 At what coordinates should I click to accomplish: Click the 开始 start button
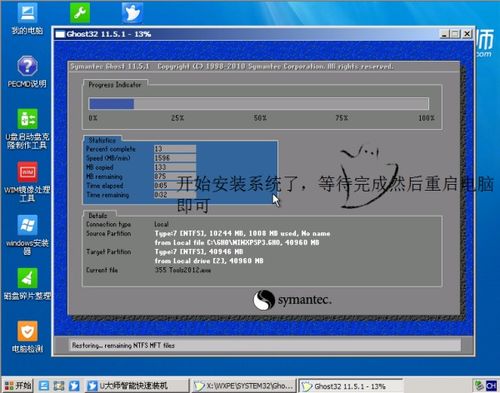coord(18,386)
